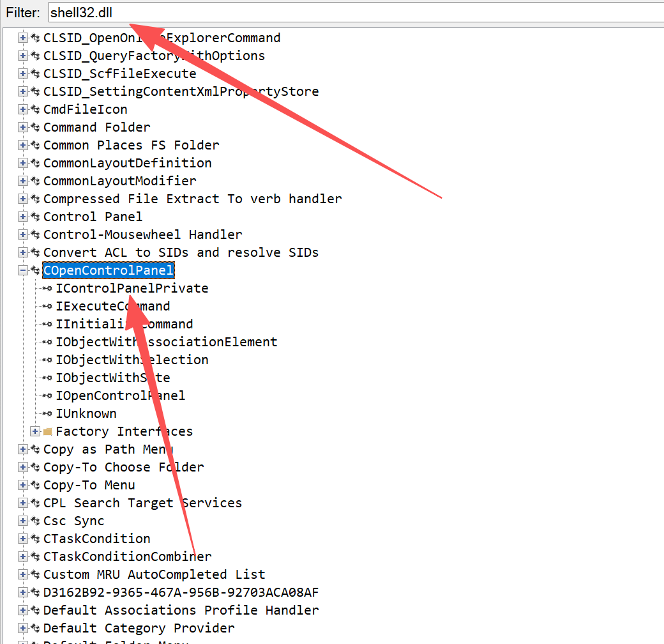Expand the Factory Interfaces folder
This screenshot has width=664, height=644.
pyautogui.click(x=36, y=431)
